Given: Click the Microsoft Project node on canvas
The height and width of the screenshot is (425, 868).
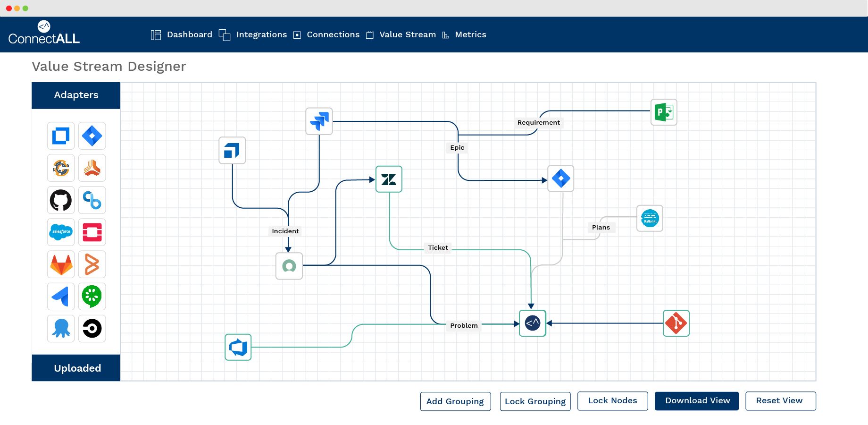Looking at the screenshot, I should click(x=664, y=112).
